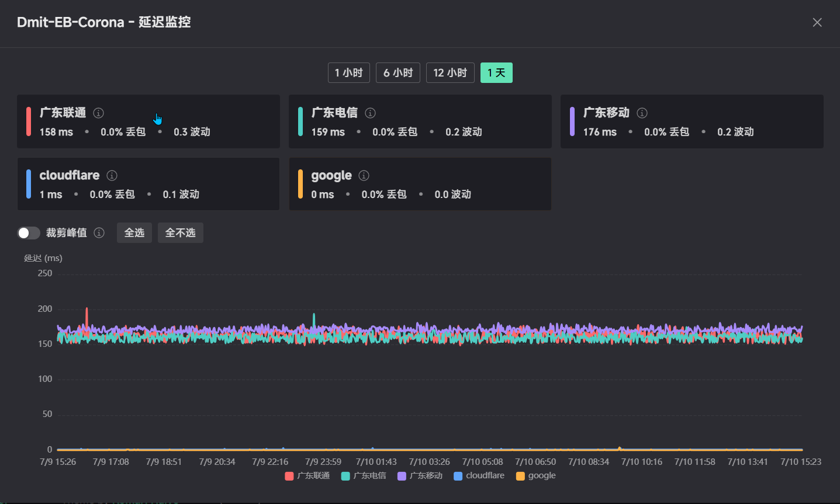Click the 全不选 button
This screenshot has width=840, height=504.
tap(181, 233)
